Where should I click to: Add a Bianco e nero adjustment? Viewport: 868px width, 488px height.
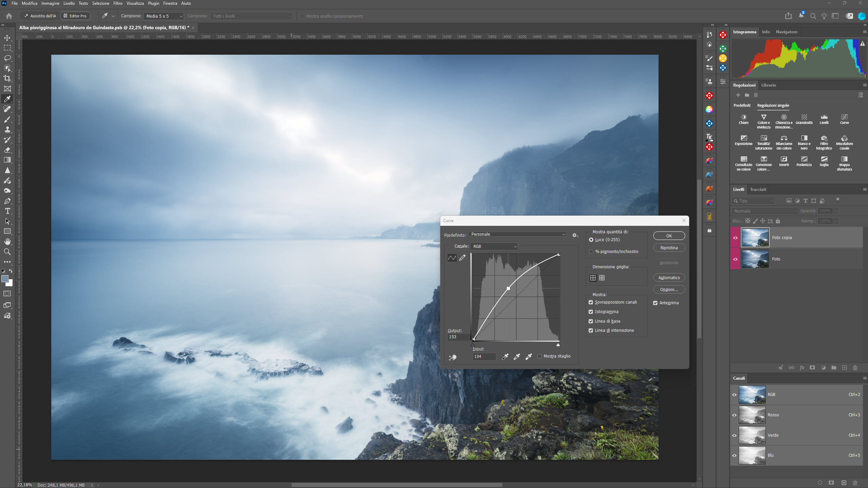[804, 142]
